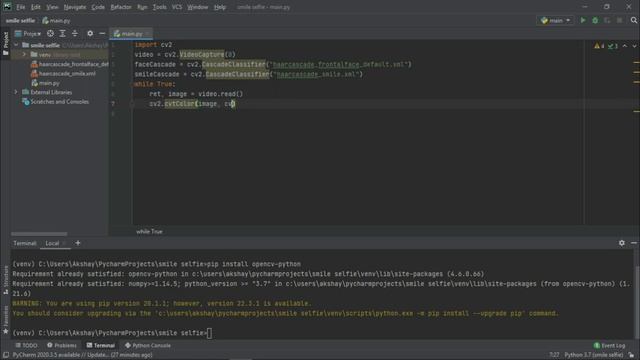Click PyCharm 2020.3.5 available update message
640x360 pixels.
[x=82, y=355]
